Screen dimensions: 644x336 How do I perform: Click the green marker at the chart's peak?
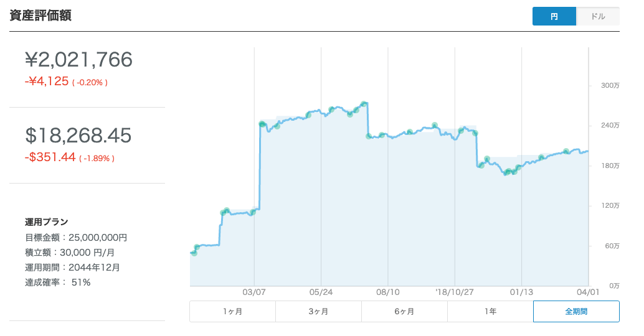click(364, 104)
